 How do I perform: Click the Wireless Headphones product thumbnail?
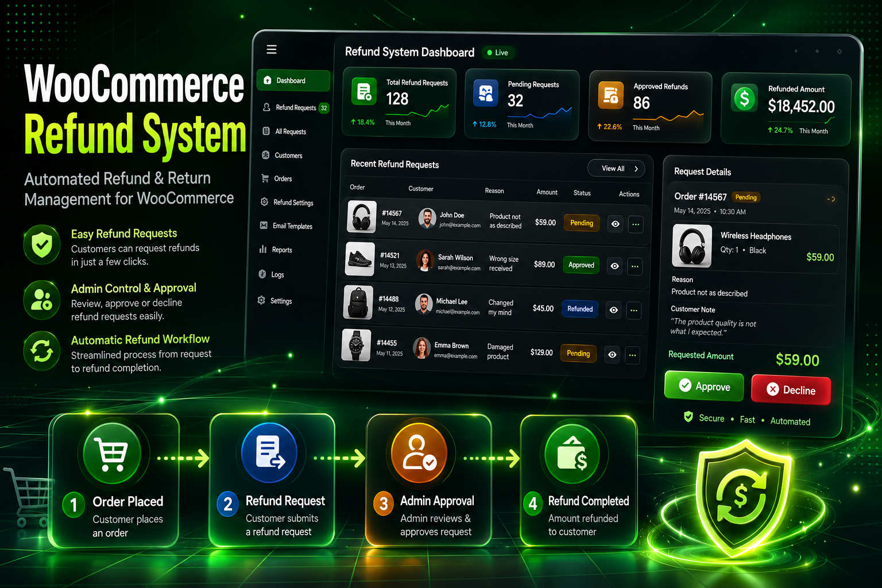click(x=692, y=246)
